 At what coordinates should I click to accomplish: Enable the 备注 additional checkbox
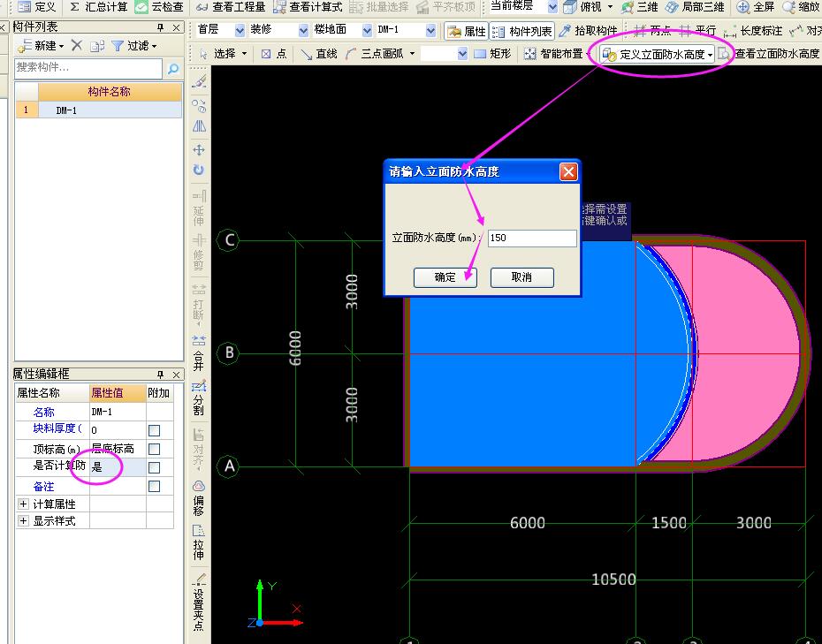pyautogui.click(x=155, y=486)
